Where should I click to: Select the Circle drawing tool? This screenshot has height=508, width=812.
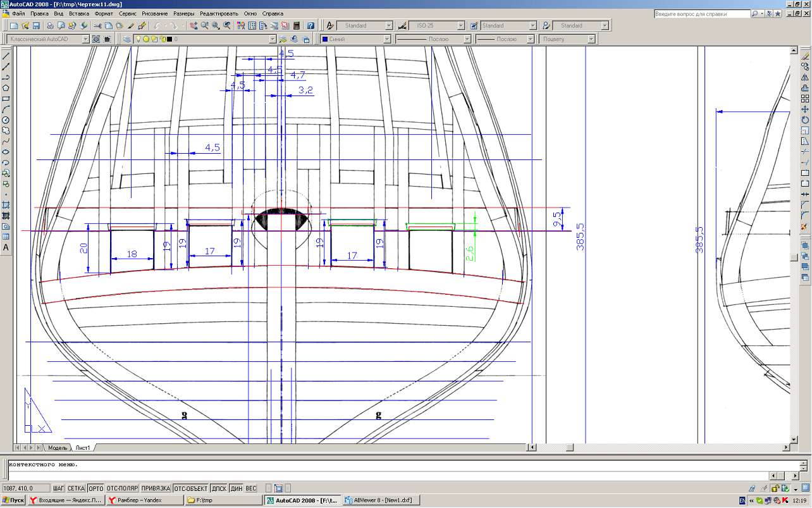click(6, 120)
